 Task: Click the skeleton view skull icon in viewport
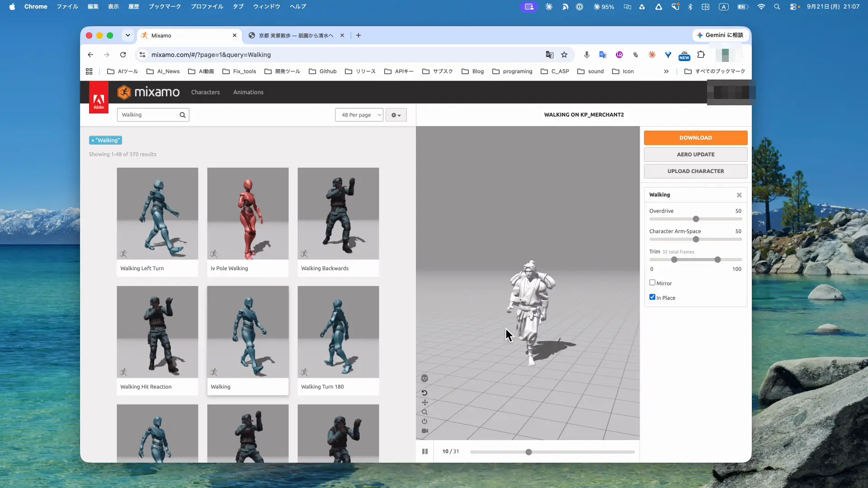425,379
